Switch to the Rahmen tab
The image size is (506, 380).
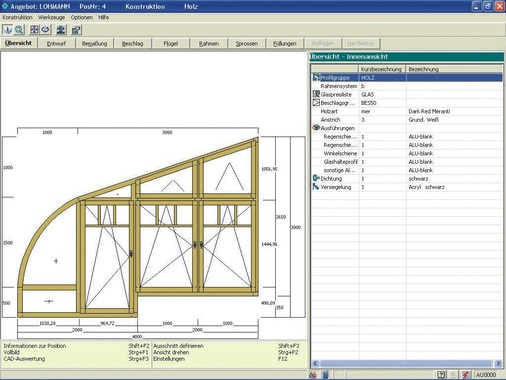(x=209, y=43)
